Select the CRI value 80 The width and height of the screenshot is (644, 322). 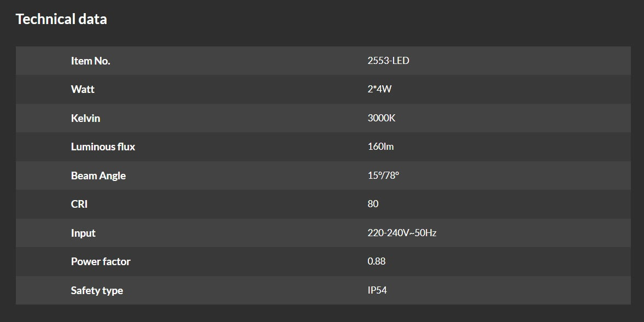(373, 204)
